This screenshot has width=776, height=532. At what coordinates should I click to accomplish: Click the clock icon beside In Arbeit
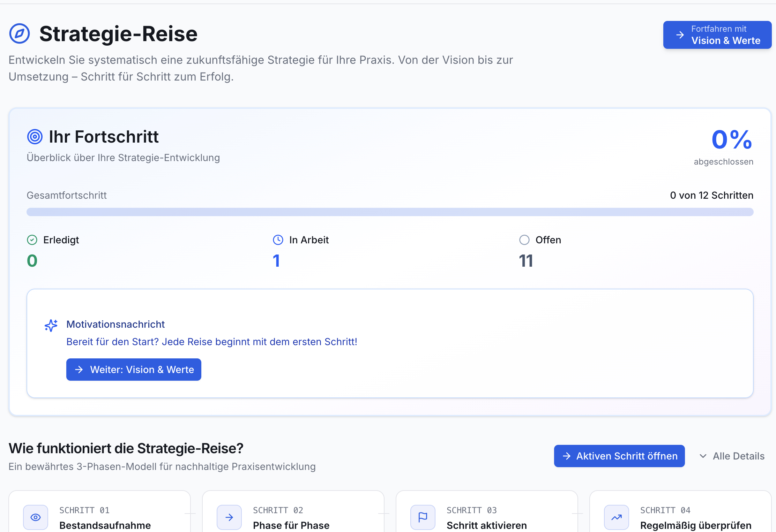click(x=278, y=240)
